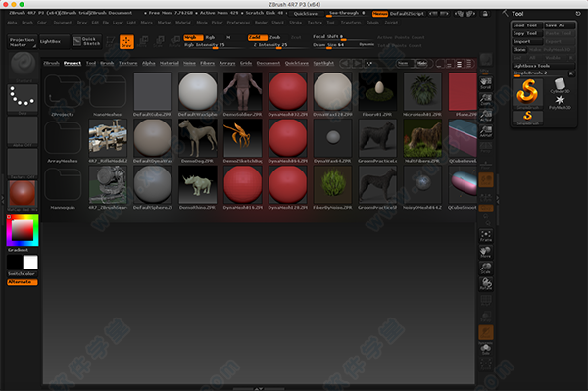Click inside the color picker square
This screenshot has height=391, width=588.
tap(23, 229)
